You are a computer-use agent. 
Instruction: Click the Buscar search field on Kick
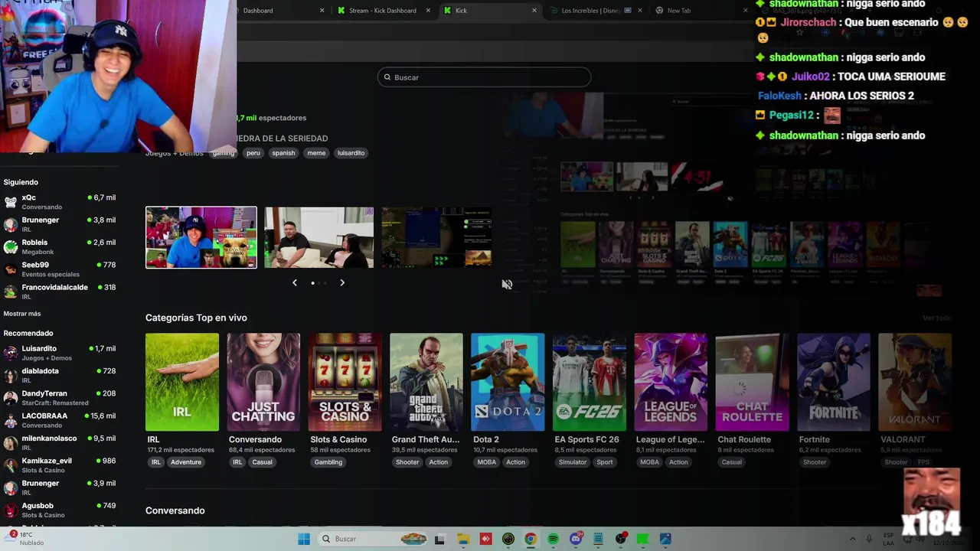click(484, 77)
